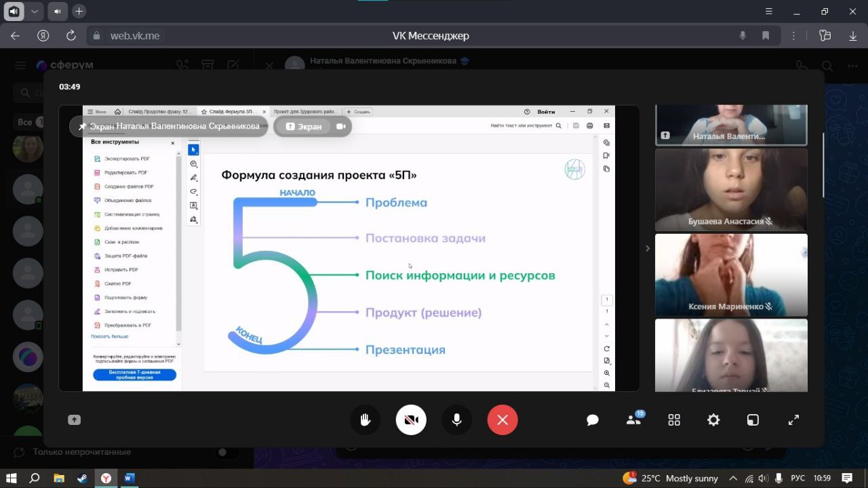Click the new message compose icon

pos(233,65)
